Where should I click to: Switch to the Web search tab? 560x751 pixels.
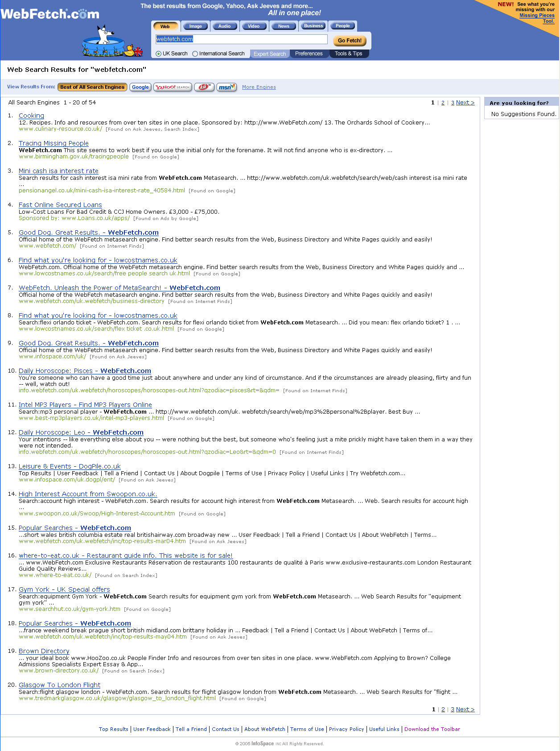pos(165,26)
